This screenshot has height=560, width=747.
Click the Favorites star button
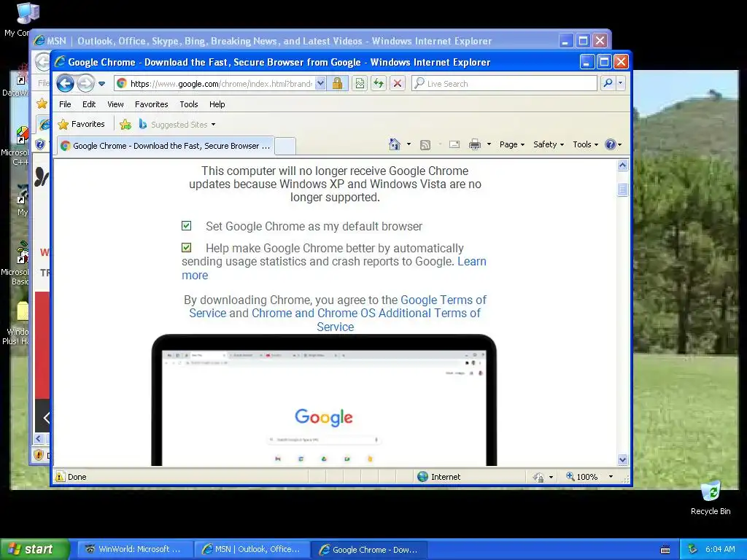point(81,124)
